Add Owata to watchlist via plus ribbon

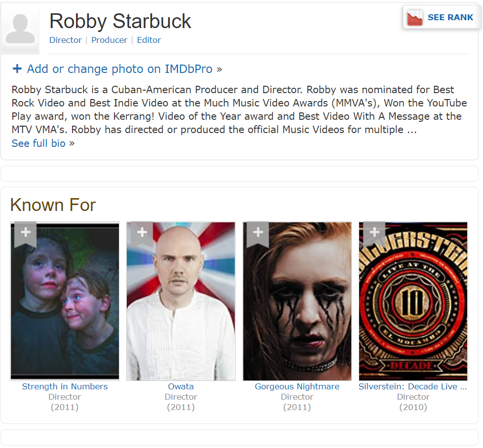[x=142, y=234]
